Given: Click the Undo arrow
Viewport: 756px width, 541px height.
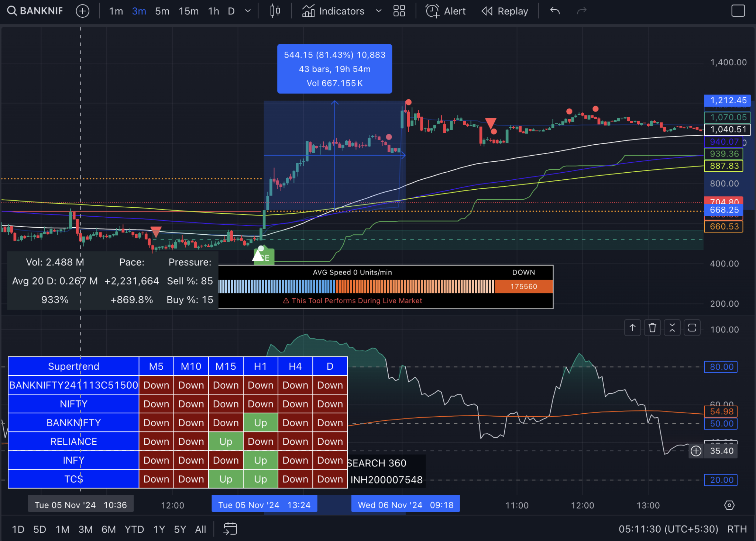Looking at the screenshot, I should pyautogui.click(x=555, y=11).
